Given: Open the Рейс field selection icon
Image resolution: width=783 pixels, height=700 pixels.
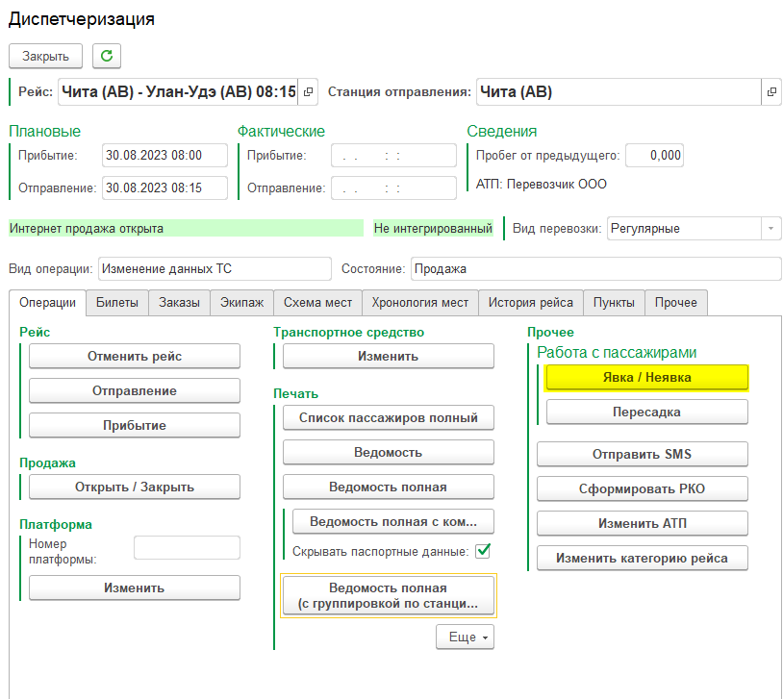Looking at the screenshot, I should click(x=308, y=92).
